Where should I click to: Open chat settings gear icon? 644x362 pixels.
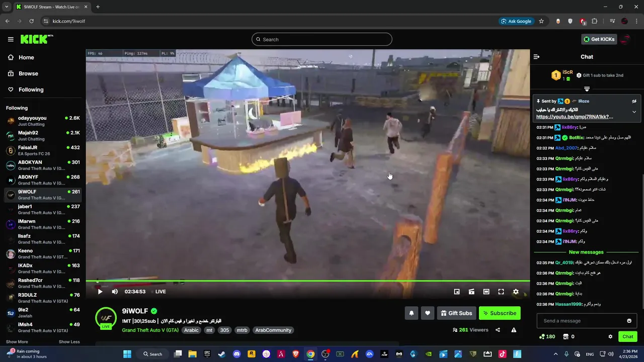point(610,337)
